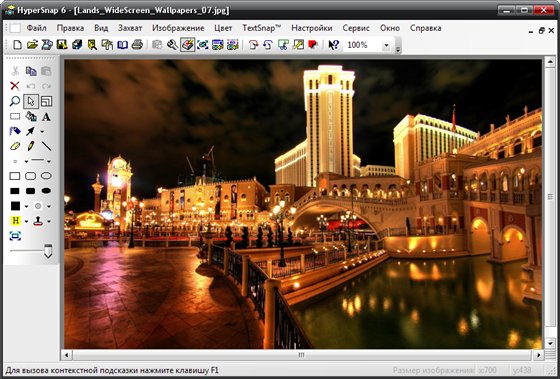The width and height of the screenshot is (560, 379).
Task: Select the paint bucket fill tool
Action: click(x=30, y=116)
